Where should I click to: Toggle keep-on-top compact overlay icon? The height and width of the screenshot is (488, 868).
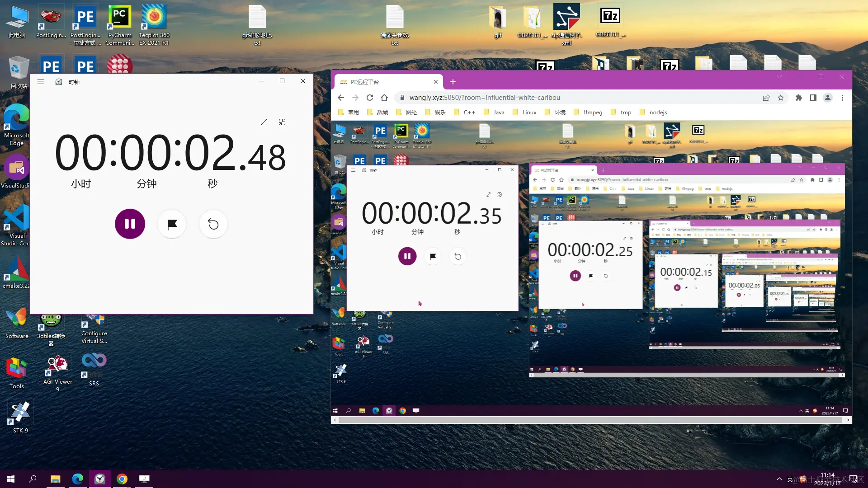282,122
